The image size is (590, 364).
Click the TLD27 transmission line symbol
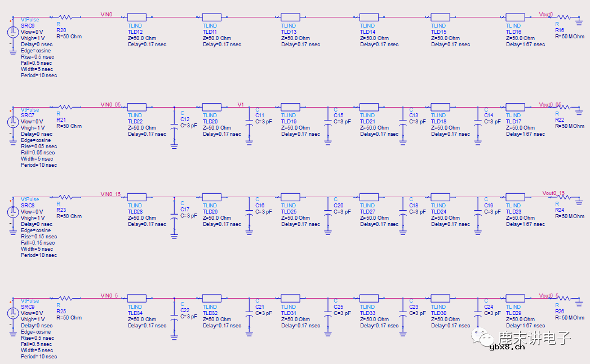click(x=369, y=197)
